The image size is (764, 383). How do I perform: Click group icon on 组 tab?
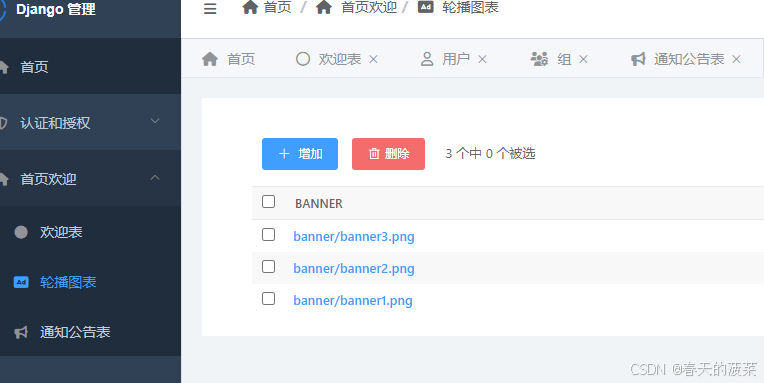539,59
